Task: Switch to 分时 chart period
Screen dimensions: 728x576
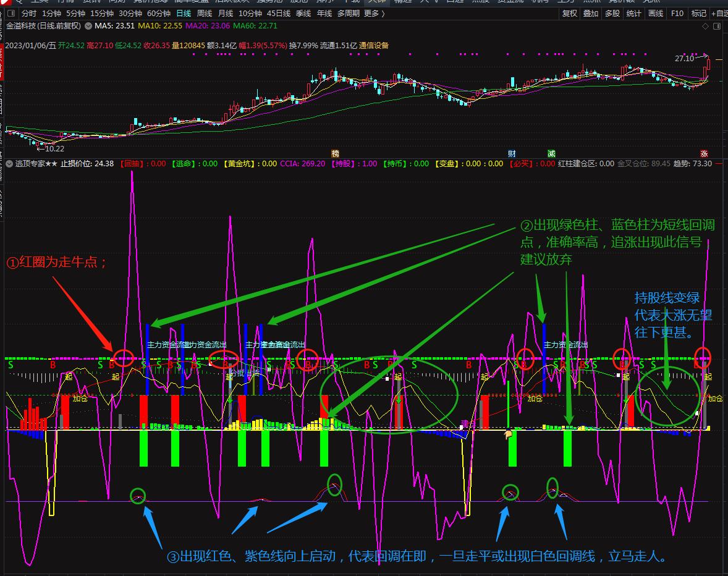Action: tap(29, 14)
